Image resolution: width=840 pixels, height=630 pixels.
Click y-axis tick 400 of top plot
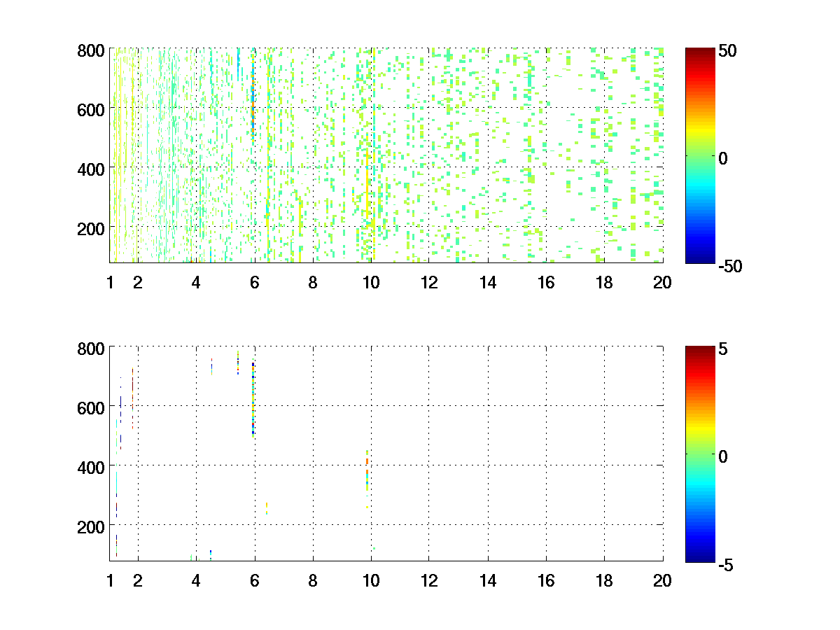pyautogui.click(x=92, y=169)
